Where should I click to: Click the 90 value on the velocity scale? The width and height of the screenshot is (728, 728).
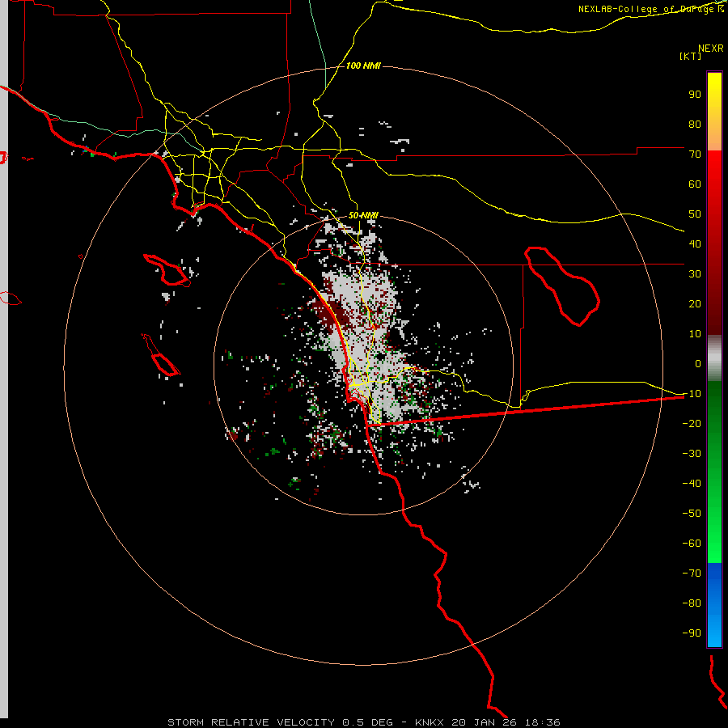pyautogui.click(x=695, y=95)
